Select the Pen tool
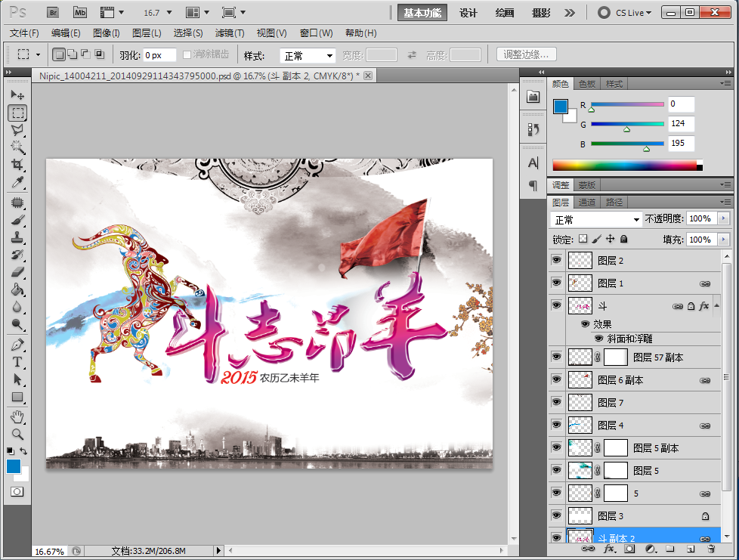Viewport: 739px width, 560px height. coord(17,345)
